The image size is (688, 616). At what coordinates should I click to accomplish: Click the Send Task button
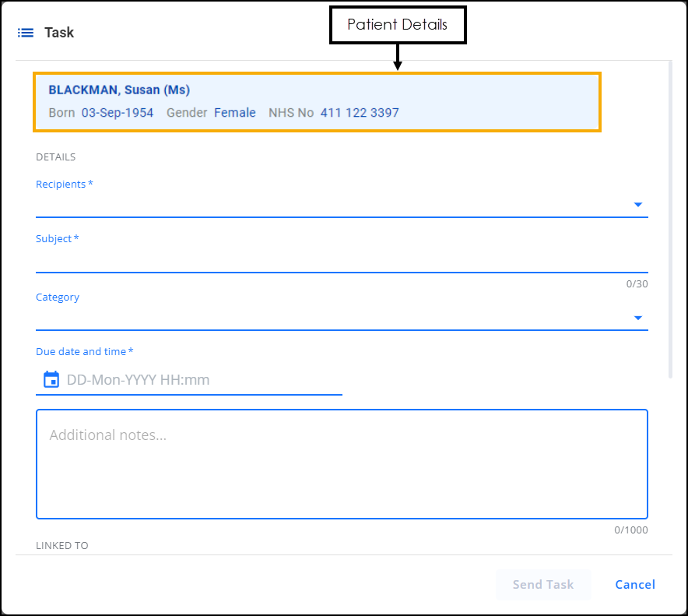(543, 584)
